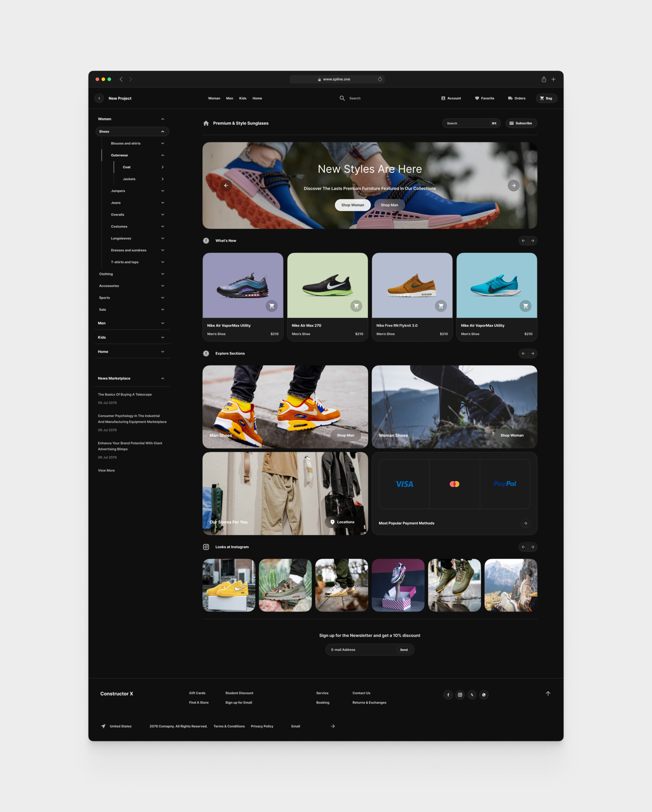Image resolution: width=652 pixels, height=812 pixels.
Task: Go to previous hero banner slide
Action: point(226,185)
